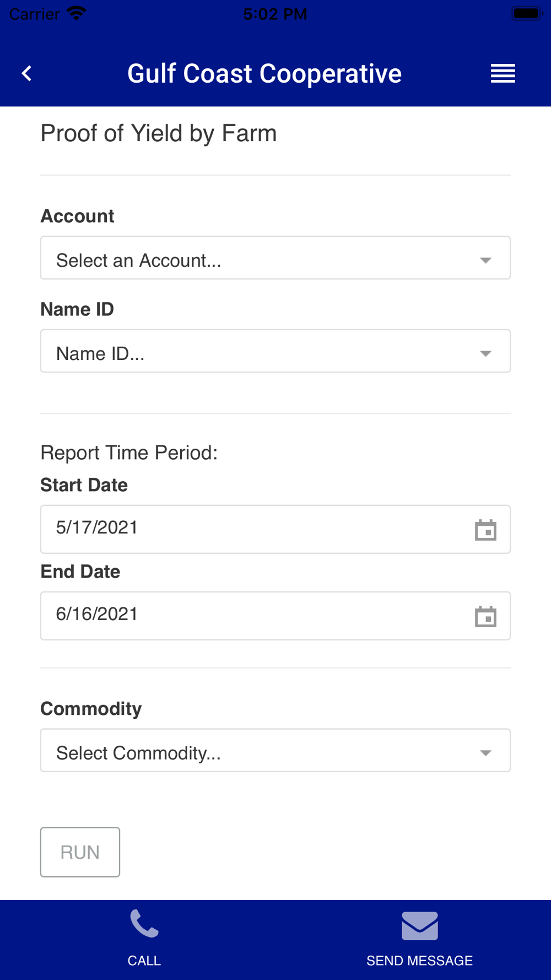Open the Start Date calendar picker icon

[485, 530]
